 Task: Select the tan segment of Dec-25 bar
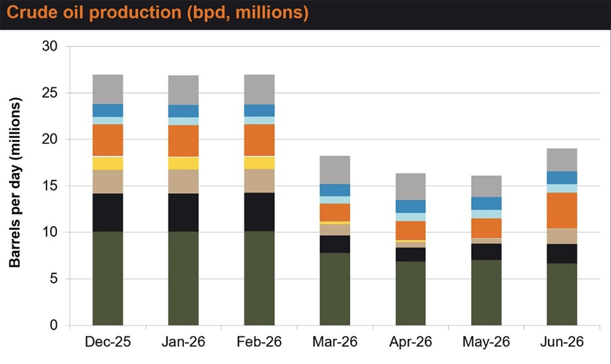[108, 181]
